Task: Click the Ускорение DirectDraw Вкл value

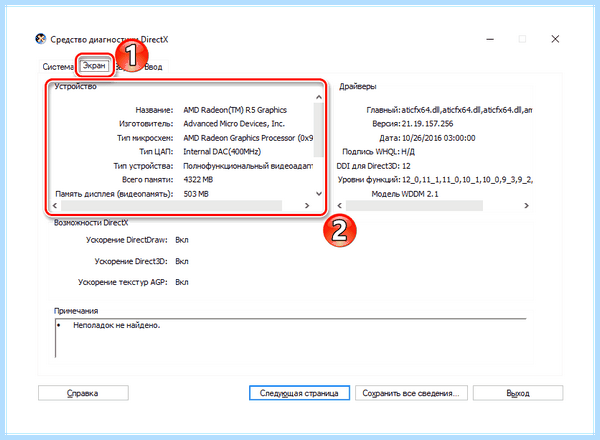Action: [182, 240]
